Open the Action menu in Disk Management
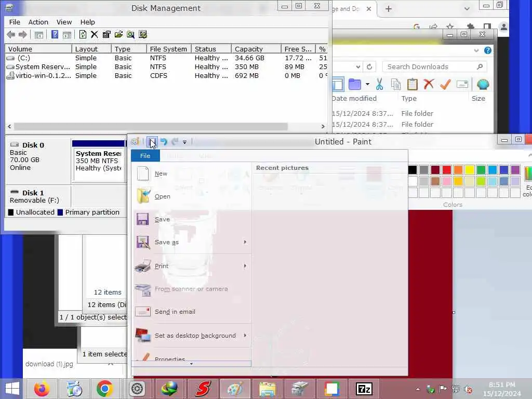This screenshot has height=399, width=532. (x=38, y=22)
